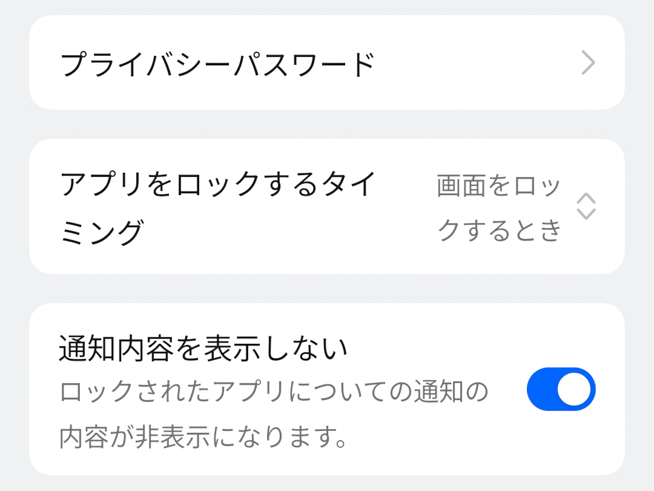Expand the app lock timing selector arrows
Screen dimensions: 654x491
pyautogui.click(x=587, y=207)
